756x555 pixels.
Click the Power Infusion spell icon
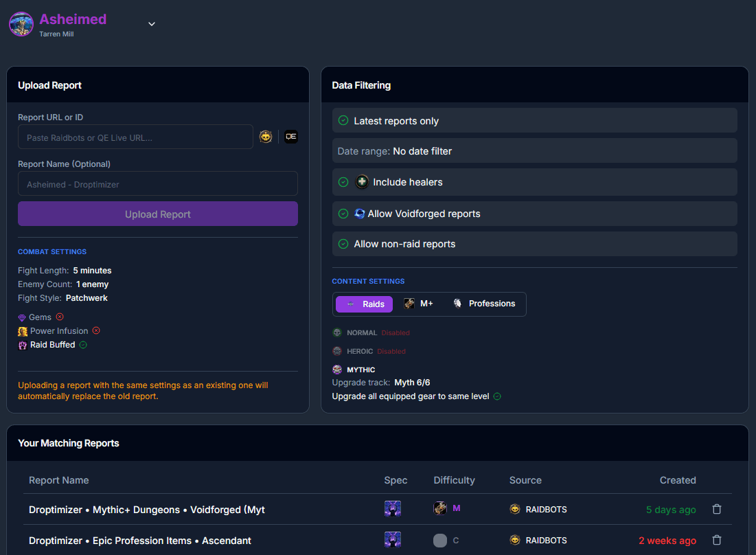23,331
